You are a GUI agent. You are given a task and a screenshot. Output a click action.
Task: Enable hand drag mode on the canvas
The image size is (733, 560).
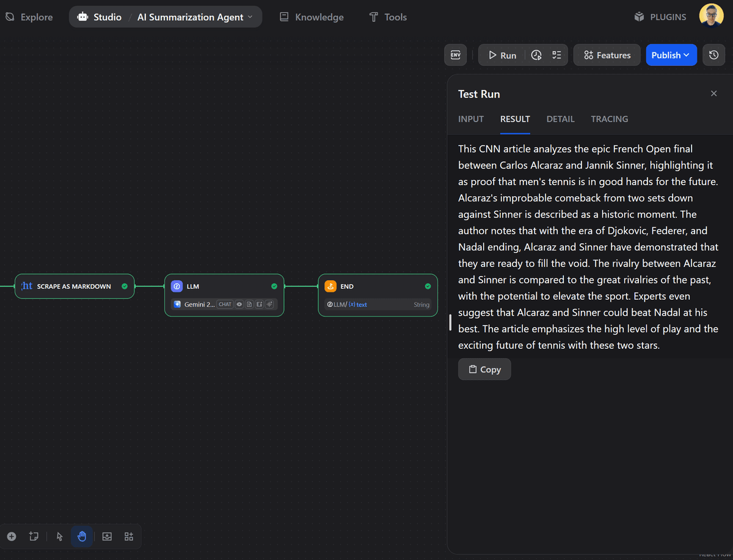pyautogui.click(x=82, y=536)
